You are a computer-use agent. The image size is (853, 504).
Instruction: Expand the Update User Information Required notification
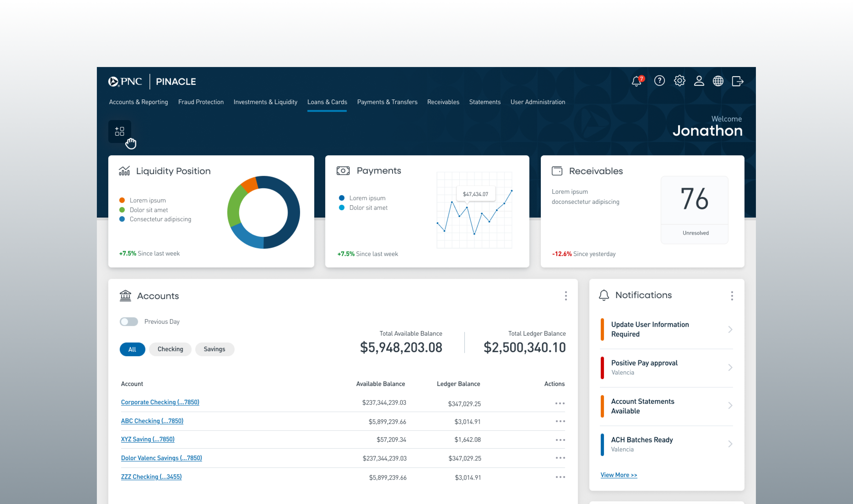click(730, 329)
